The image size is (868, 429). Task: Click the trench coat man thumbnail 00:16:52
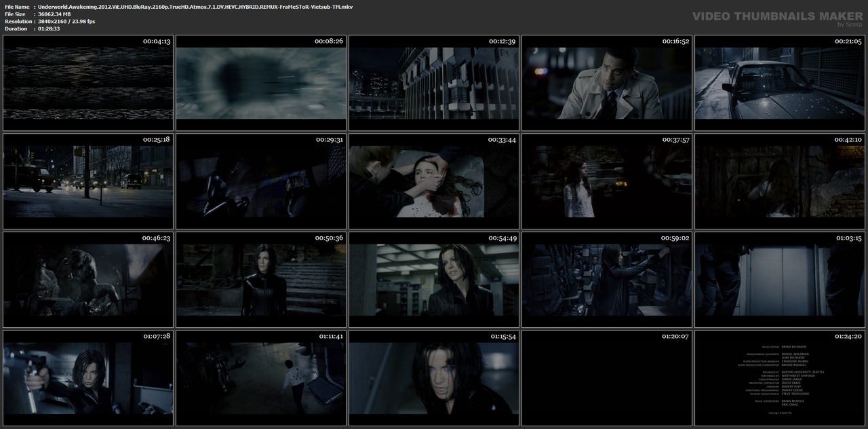[x=606, y=83]
